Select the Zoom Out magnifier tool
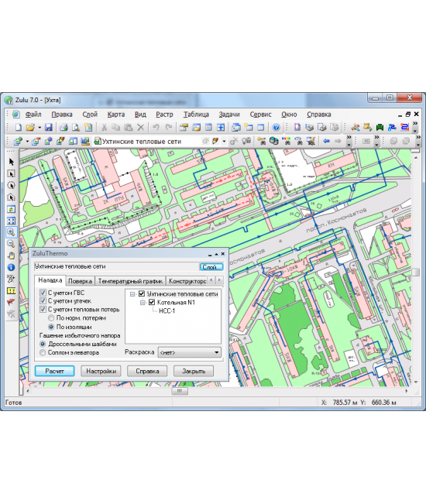The width and height of the screenshot is (426, 504). point(11,244)
